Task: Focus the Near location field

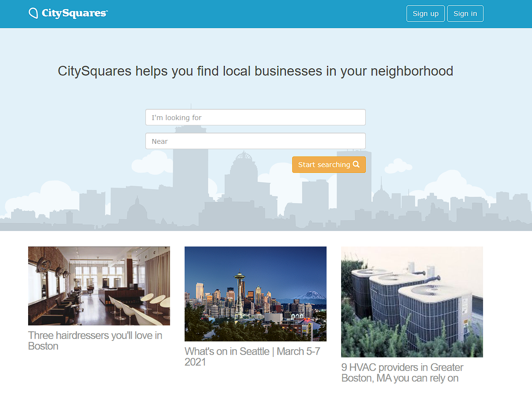Action: click(255, 141)
